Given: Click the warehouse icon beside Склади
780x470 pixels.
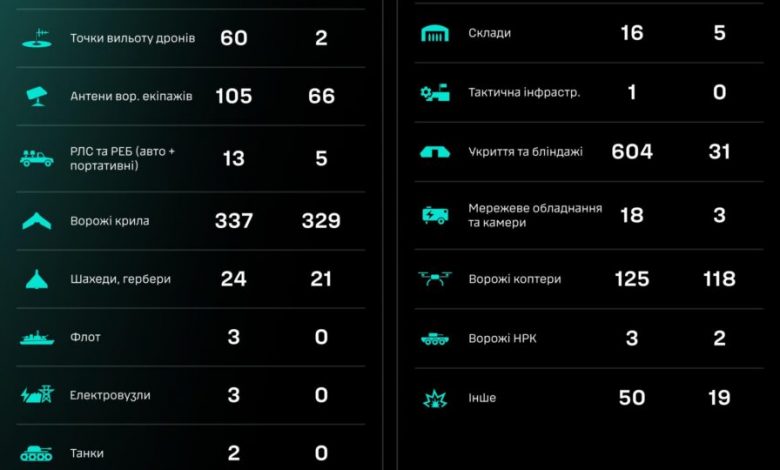Looking at the screenshot, I should (x=435, y=33).
